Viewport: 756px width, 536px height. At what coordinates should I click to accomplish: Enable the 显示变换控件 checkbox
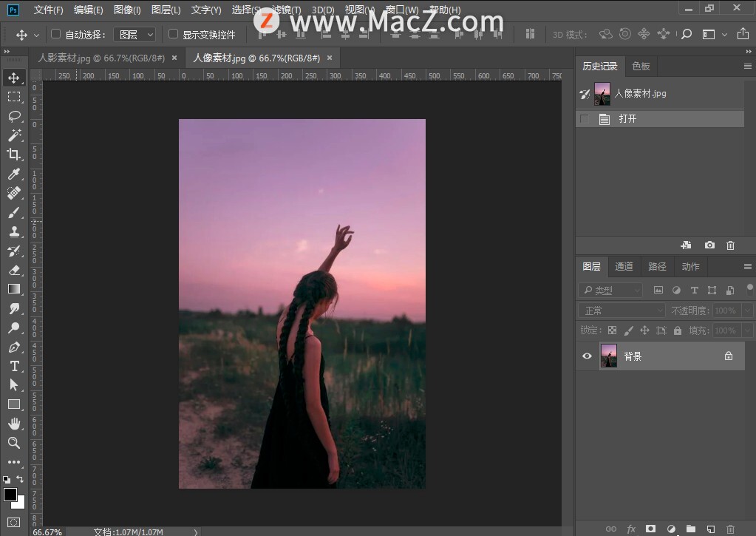pyautogui.click(x=173, y=34)
